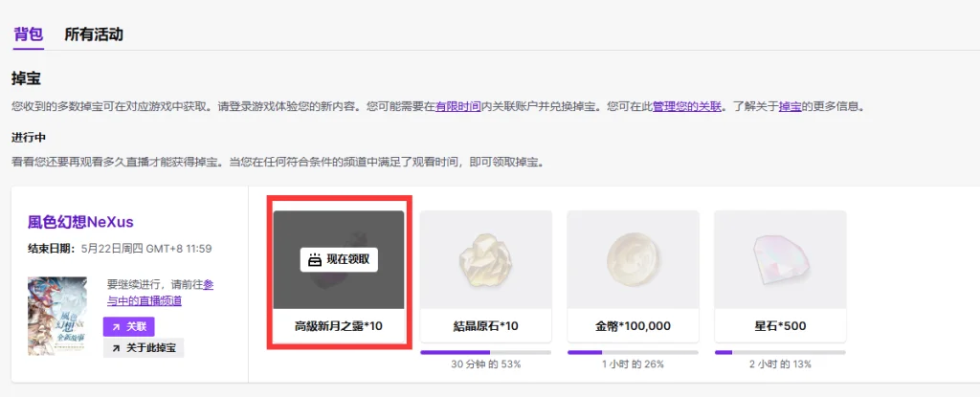
Task: Click the progress bar under 金幣*100,000
Action: pos(634,353)
